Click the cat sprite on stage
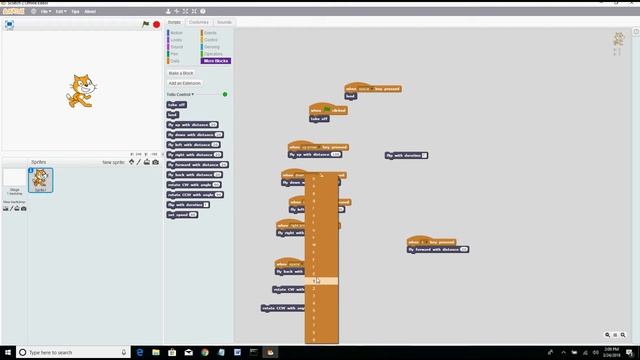The height and width of the screenshot is (360, 640). click(x=81, y=91)
